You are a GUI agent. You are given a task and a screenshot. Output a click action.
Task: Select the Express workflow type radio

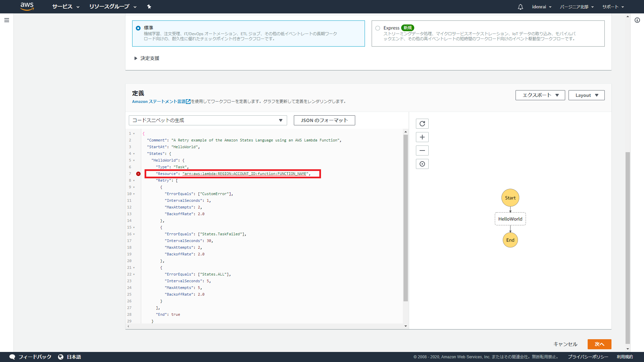pos(378,28)
